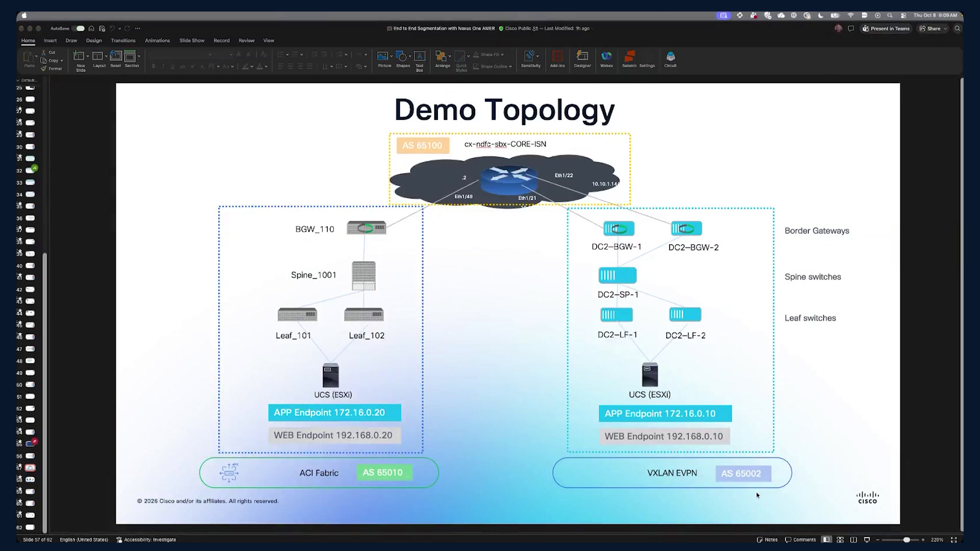
Task: Expand the Section dropdown arrow
Action: point(139,56)
